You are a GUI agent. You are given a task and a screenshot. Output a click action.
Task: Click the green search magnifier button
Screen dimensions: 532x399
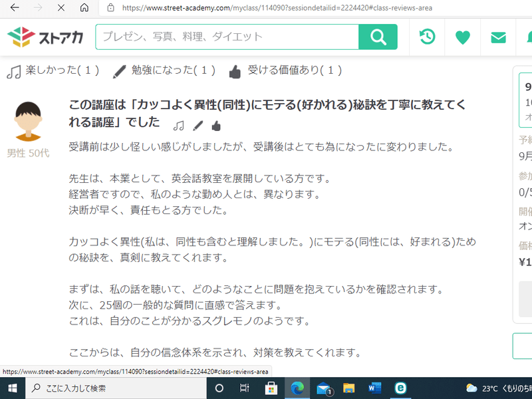tap(378, 37)
